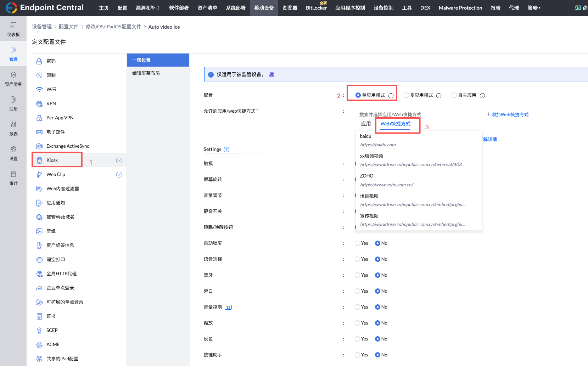Viewport: 588px width, 366px height.
Task: Select the 多应用模式 radio button
Action: coord(406,95)
